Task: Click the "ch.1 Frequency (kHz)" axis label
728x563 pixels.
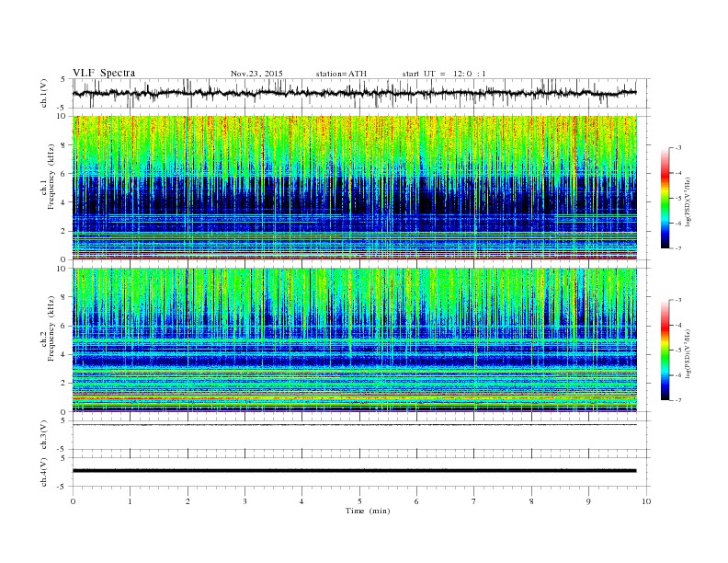Action: coord(49,177)
